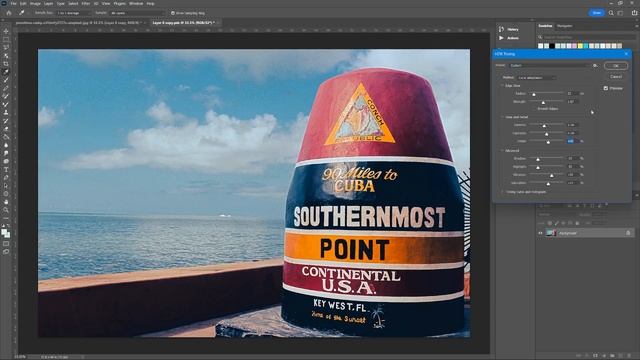Expand Toning Curve and Histogram section
The image size is (640, 360).
click(x=502, y=192)
